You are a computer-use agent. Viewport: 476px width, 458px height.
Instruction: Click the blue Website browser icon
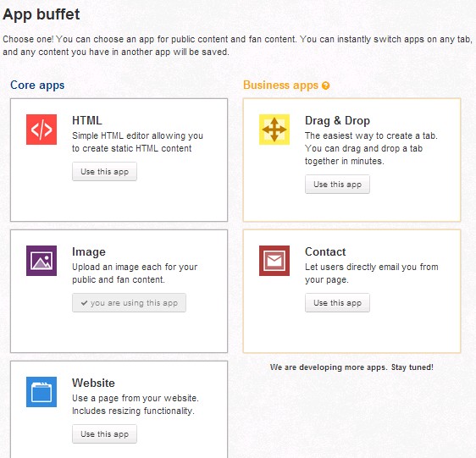(x=42, y=392)
